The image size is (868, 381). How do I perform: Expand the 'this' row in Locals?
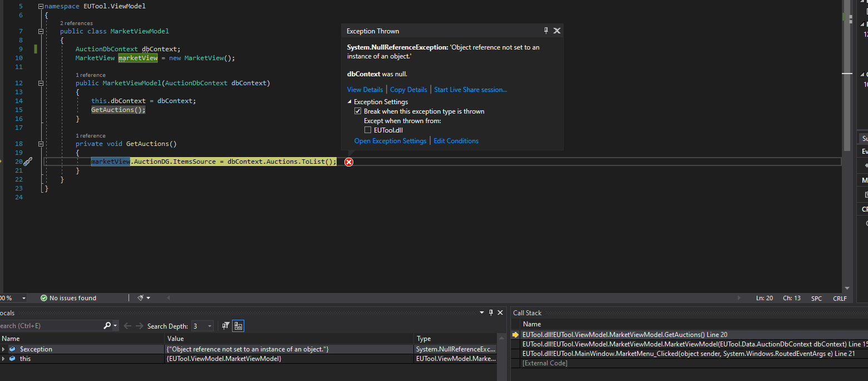tap(3, 359)
